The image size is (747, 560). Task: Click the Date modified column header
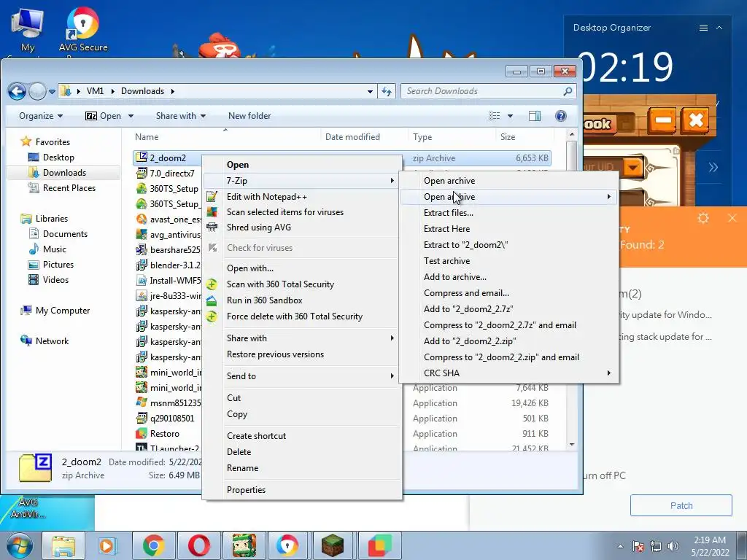pyautogui.click(x=364, y=136)
